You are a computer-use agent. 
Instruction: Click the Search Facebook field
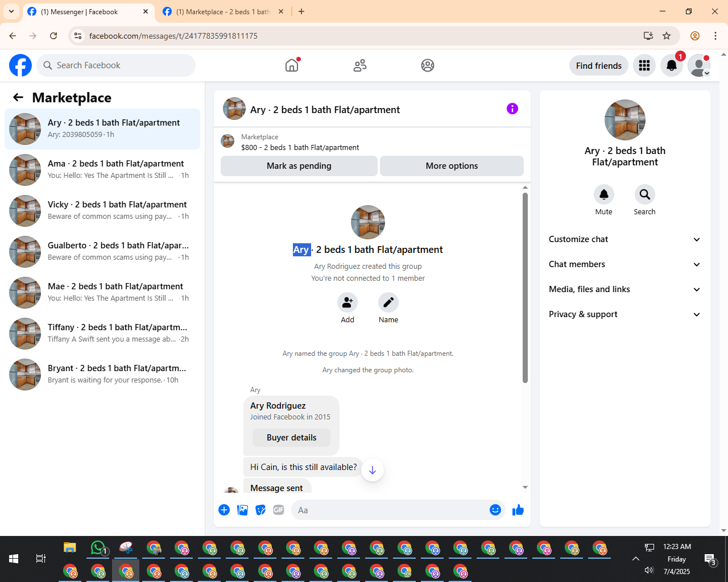pos(116,65)
